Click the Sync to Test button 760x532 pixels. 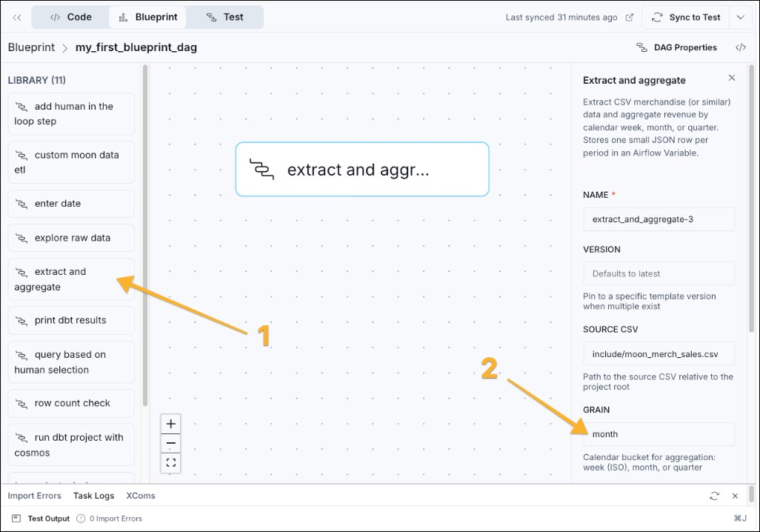point(685,16)
